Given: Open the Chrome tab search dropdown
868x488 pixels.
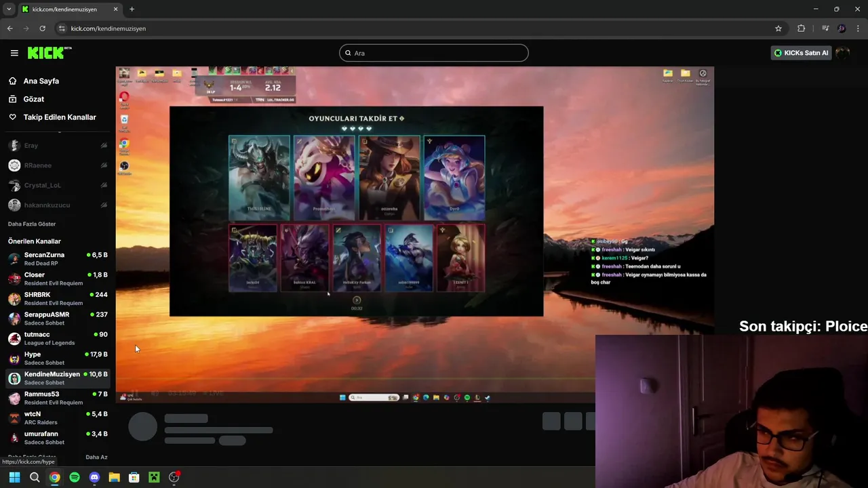Looking at the screenshot, I should (9, 9).
